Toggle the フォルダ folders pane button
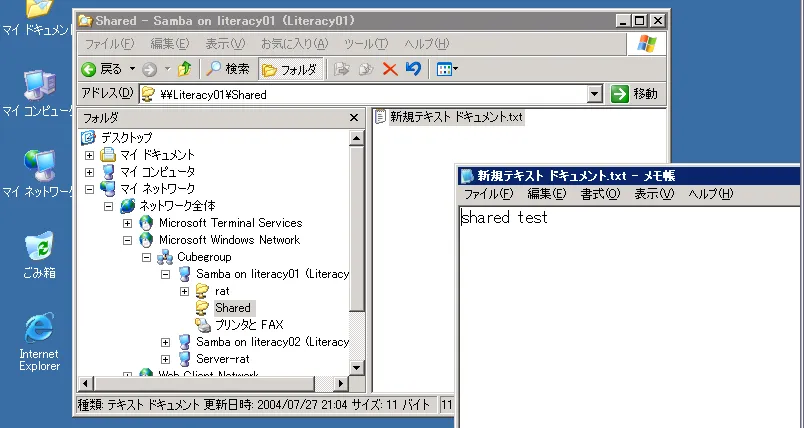 click(290, 69)
